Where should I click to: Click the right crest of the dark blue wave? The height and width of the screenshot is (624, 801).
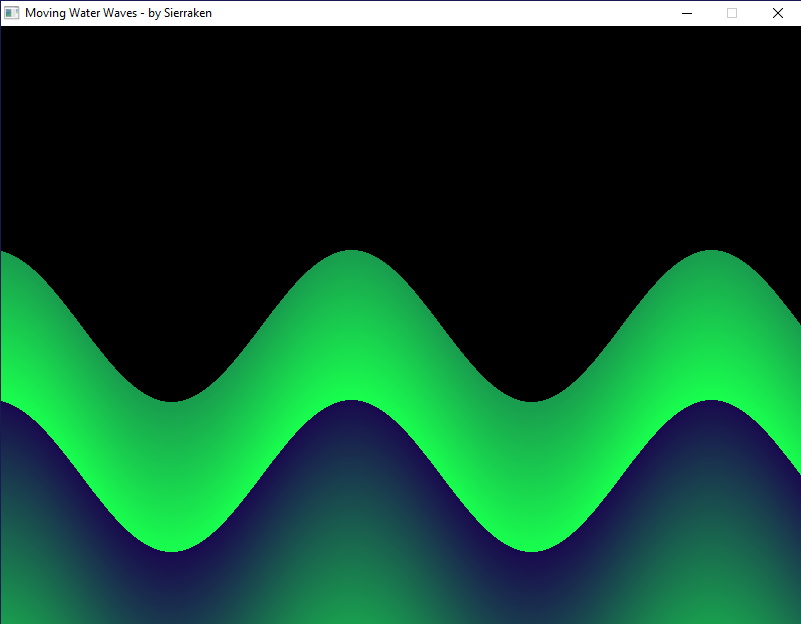pos(712,440)
